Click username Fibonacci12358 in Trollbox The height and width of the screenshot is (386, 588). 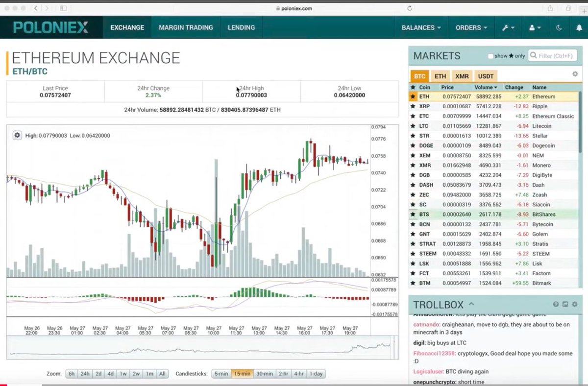(435, 353)
